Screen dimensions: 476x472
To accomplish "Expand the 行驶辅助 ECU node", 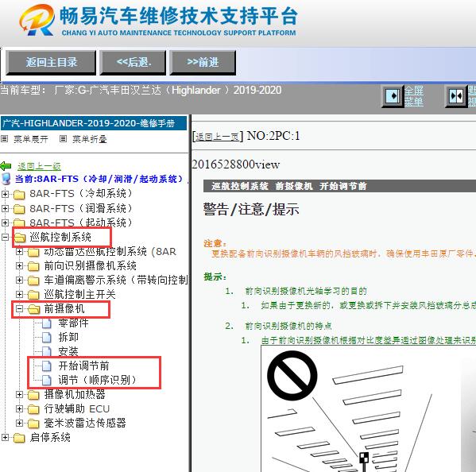I will pyautogui.click(x=19, y=409).
